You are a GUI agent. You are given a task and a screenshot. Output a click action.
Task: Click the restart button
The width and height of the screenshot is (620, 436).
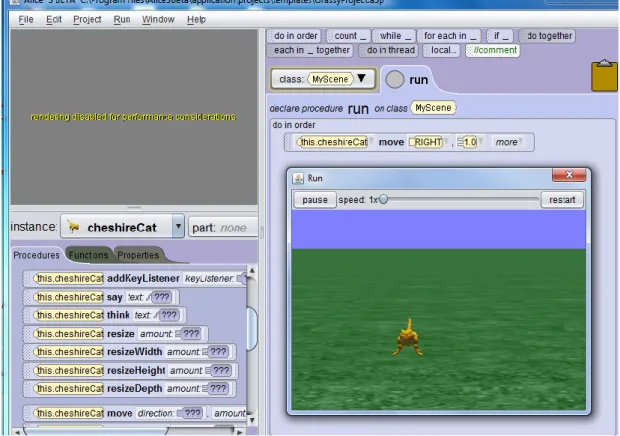click(562, 200)
